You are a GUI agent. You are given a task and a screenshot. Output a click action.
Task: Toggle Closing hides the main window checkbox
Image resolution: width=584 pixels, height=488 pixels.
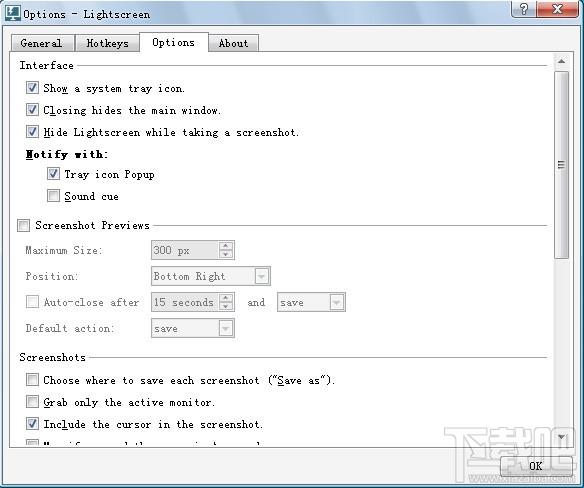[32, 110]
